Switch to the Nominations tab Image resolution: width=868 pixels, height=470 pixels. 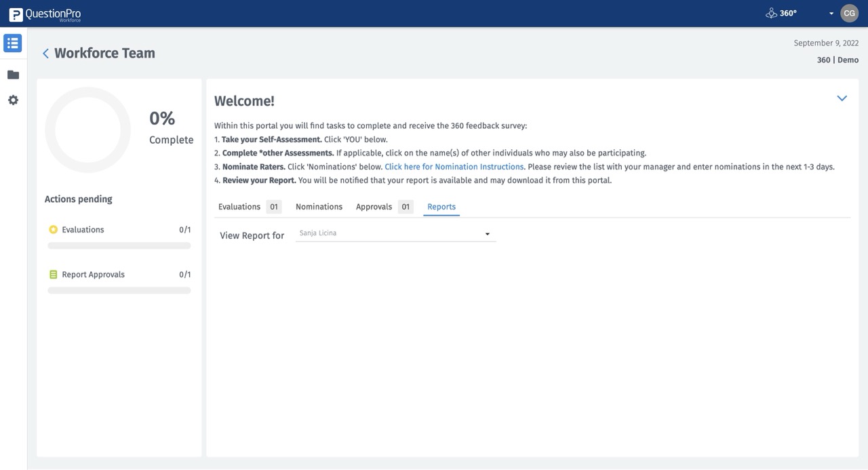(x=319, y=206)
